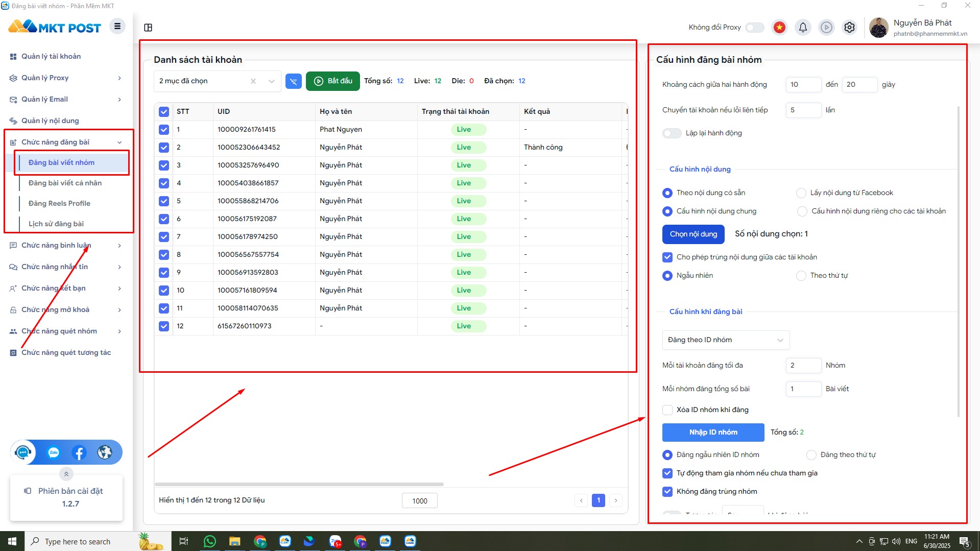Click the Vietnam flag language icon
This screenshot has width=980, height=551.
[779, 28]
